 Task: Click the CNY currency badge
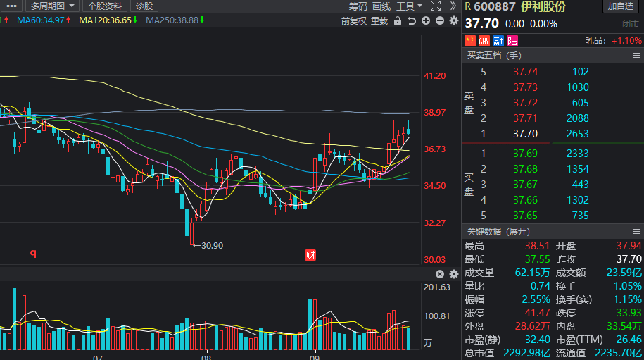click(x=484, y=41)
